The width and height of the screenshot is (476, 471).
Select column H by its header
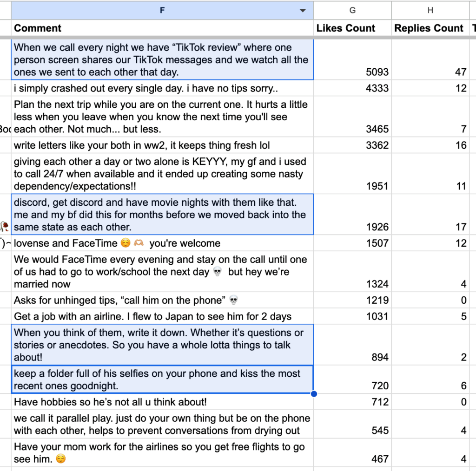[431, 10]
